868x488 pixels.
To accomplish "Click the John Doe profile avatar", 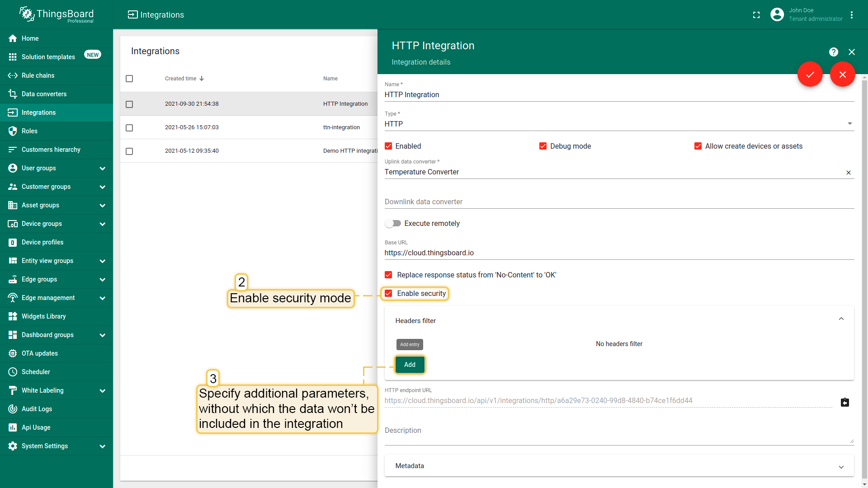I will [x=777, y=15].
